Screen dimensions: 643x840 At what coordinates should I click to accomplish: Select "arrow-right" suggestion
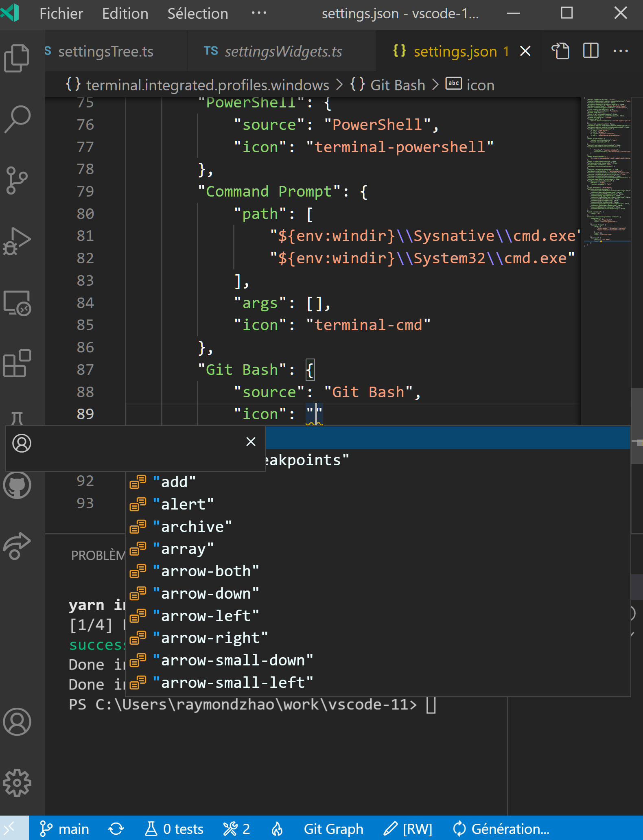point(378,638)
